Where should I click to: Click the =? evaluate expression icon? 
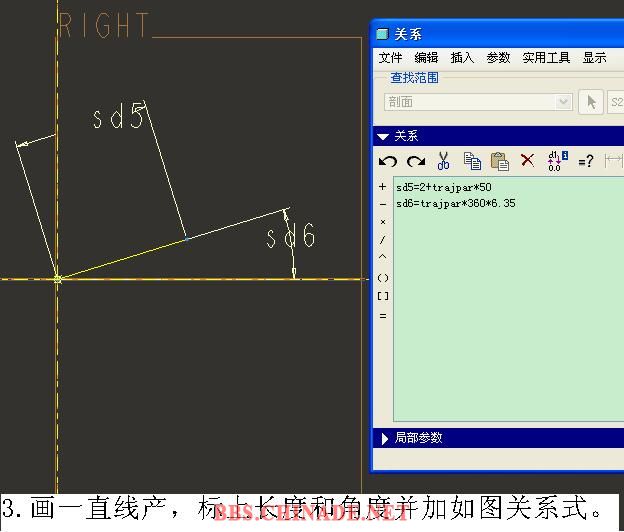[585, 161]
